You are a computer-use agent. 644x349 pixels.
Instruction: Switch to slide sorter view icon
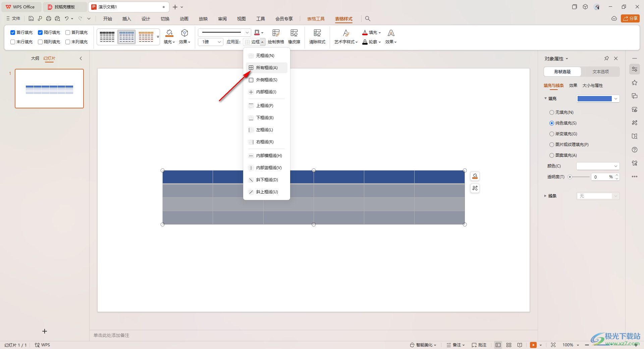509,345
